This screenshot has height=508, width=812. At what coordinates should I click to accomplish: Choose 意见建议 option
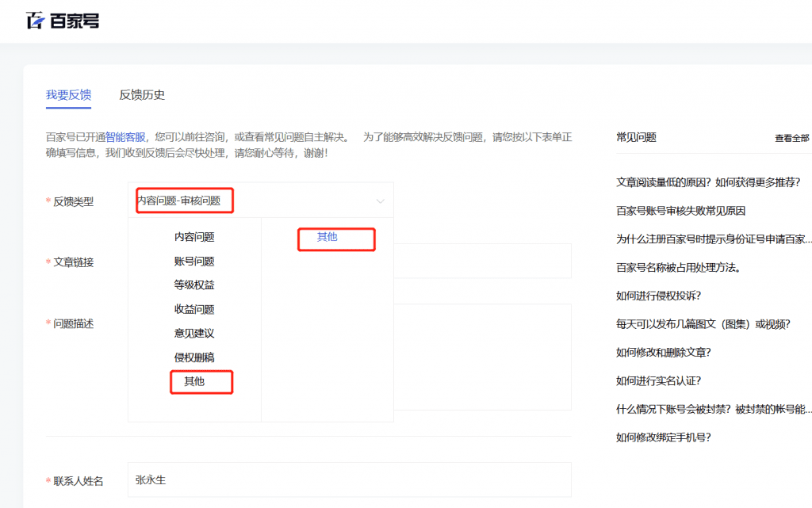(194, 334)
